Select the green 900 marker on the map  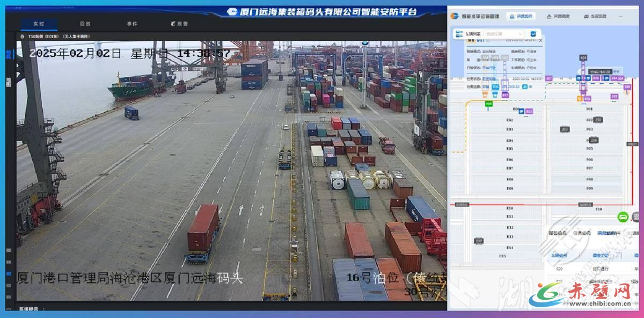point(488,104)
